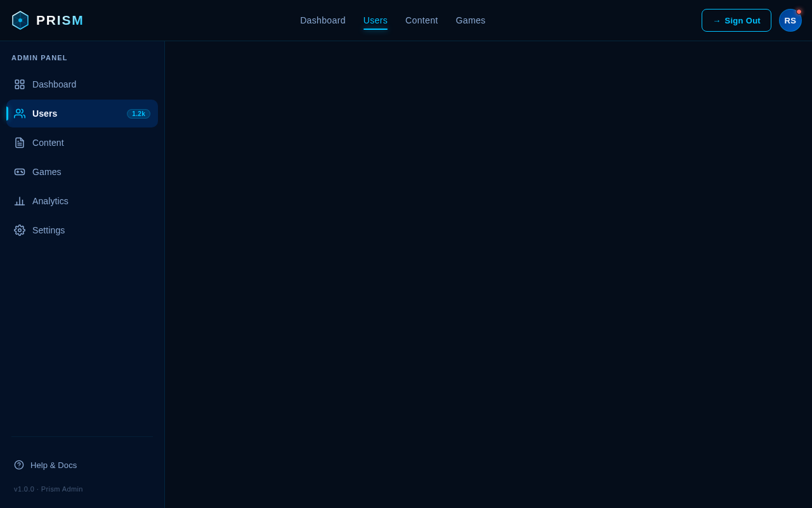The height and width of the screenshot is (508, 812).
Task: Click the Sign Out button
Action: (737, 20)
